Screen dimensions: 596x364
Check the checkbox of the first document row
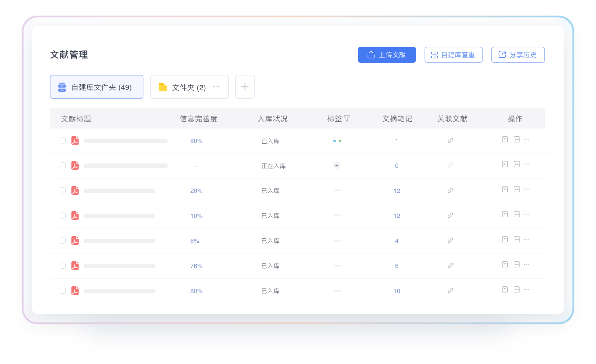coord(63,141)
